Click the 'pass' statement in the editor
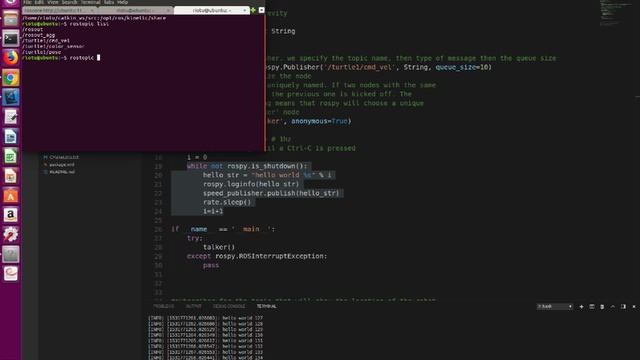Screen dimensions: 640x360 (x=211, y=265)
